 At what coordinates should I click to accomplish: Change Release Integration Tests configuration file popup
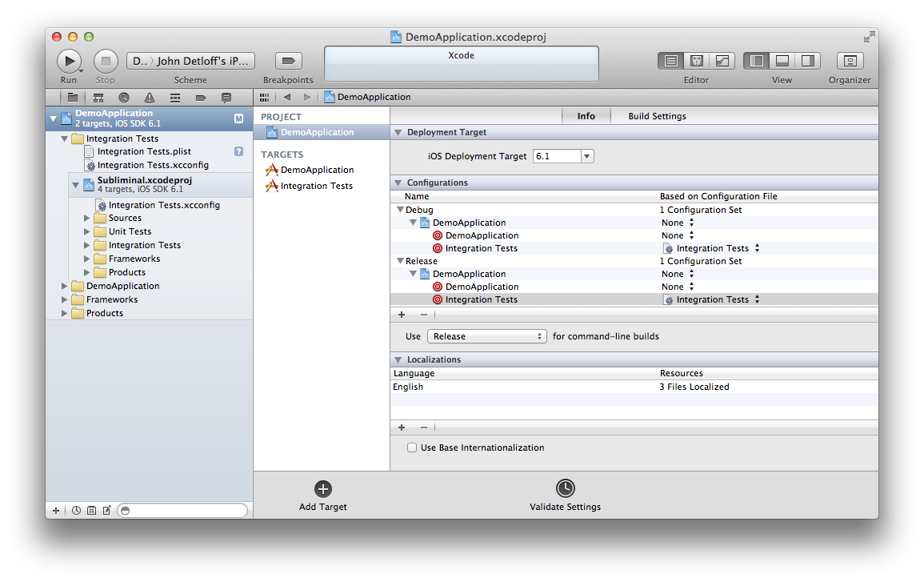[711, 299]
